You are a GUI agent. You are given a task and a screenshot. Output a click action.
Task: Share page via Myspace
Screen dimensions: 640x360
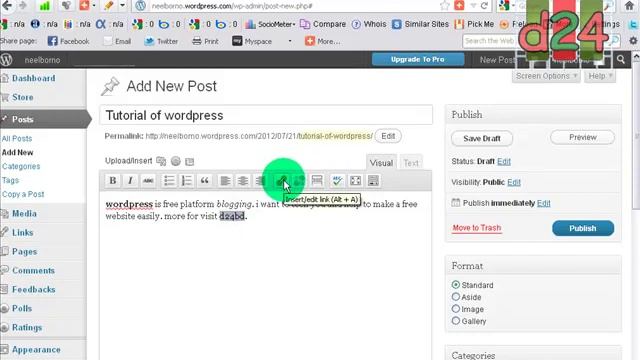(252, 41)
